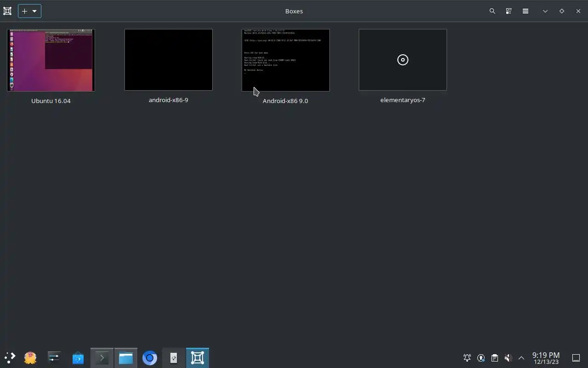Open the elementaryos-7 box thumbnail
Image resolution: width=588 pixels, height=368 pixels.
point(403,60)
